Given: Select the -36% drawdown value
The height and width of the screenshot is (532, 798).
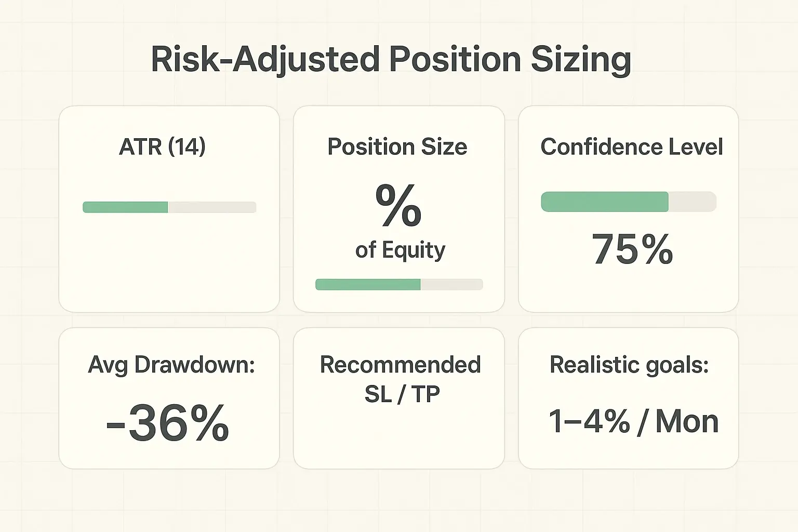Looking at the screenshot, I should [167, 423].
